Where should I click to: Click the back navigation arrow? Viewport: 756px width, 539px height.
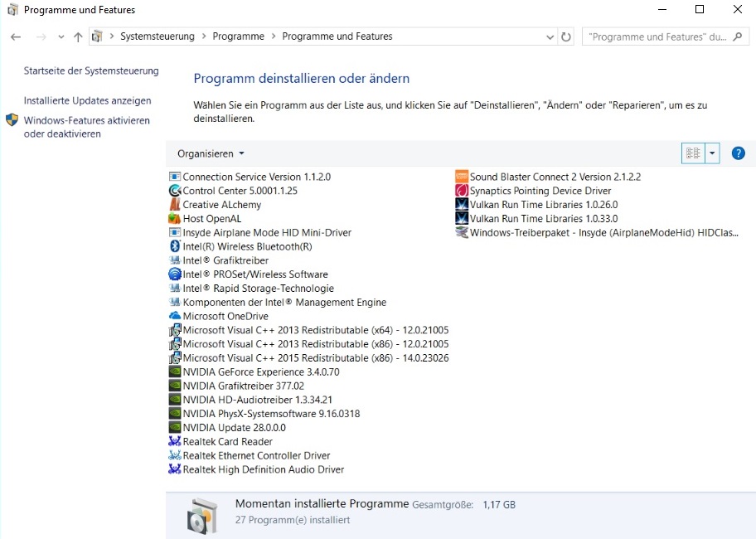(16, 36)
